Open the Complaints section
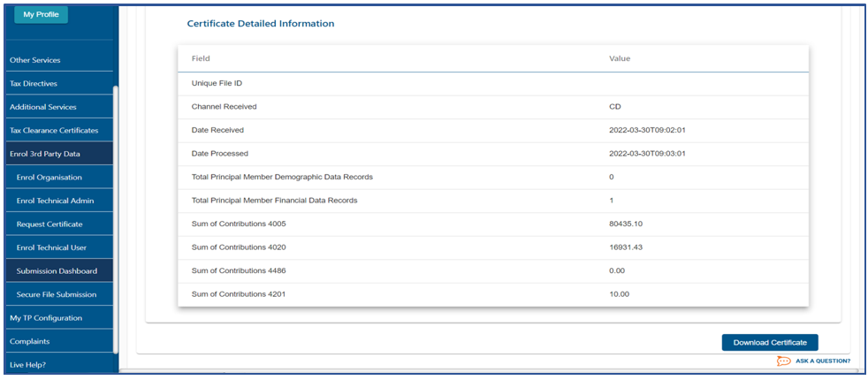 pyautogui.click(x=29, y=341)
